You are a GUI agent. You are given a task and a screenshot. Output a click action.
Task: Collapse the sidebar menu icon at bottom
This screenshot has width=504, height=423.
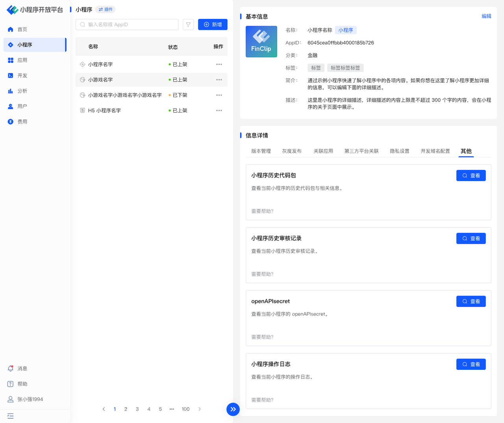pyautogui.click(x=11, y=416)
